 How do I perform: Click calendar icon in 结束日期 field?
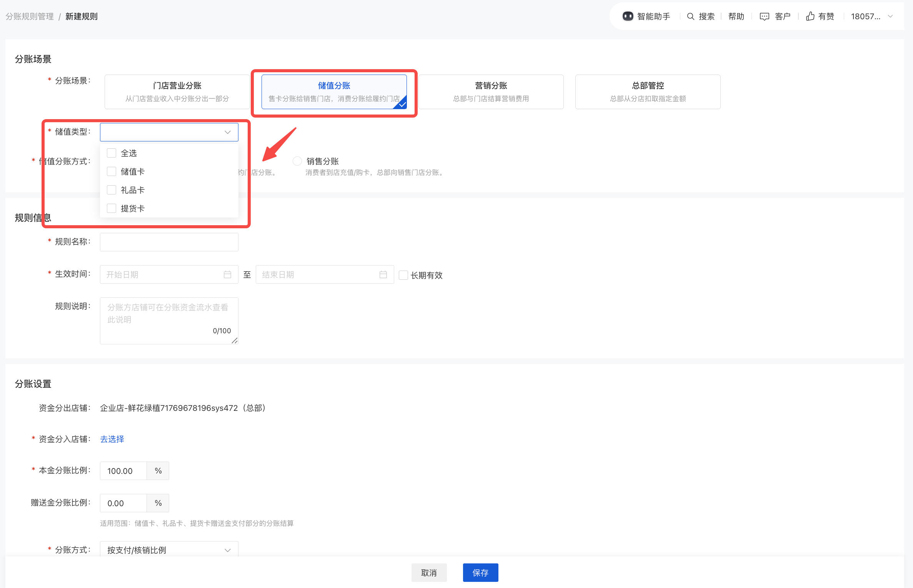[x=383, y=274]
